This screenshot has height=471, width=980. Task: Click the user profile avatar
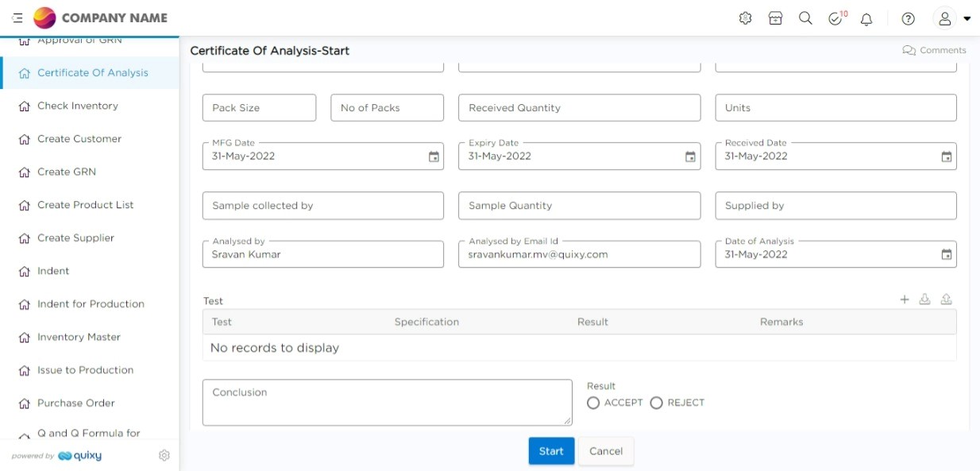[x=944, y=18]
